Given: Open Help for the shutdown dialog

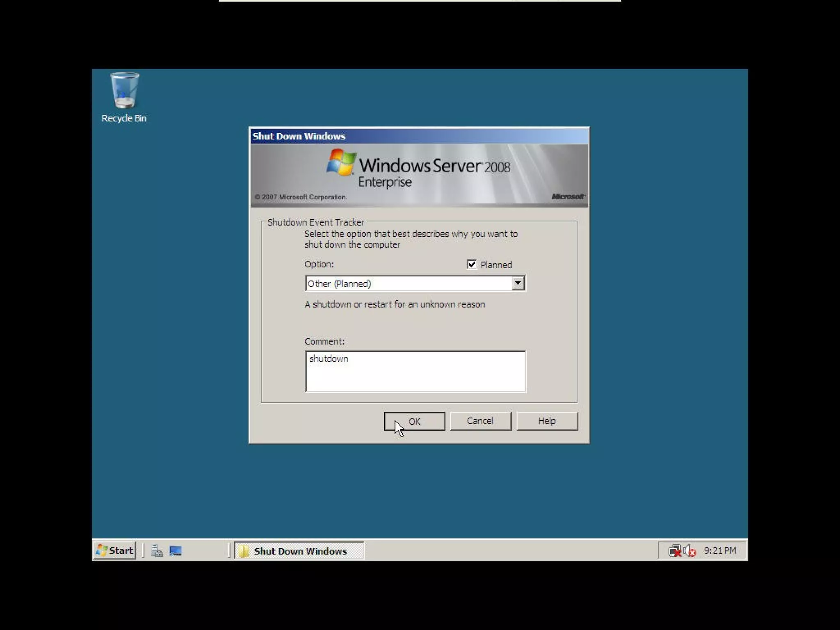Looking at the screenshot, I should point(547,421).
